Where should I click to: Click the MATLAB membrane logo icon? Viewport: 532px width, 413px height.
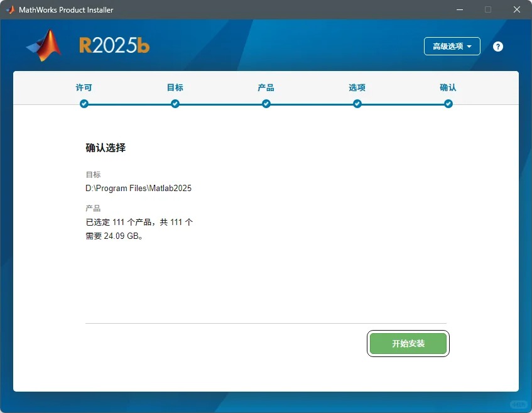click(x=43, y=46)
